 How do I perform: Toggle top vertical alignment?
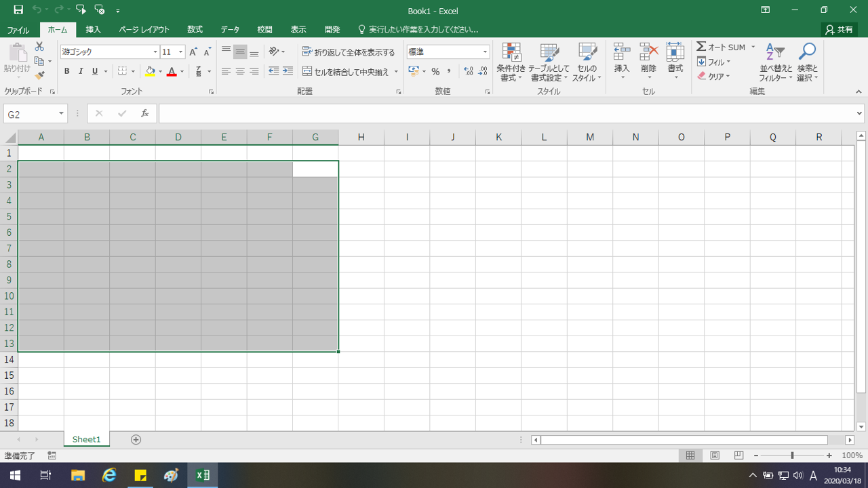point(226,52)
